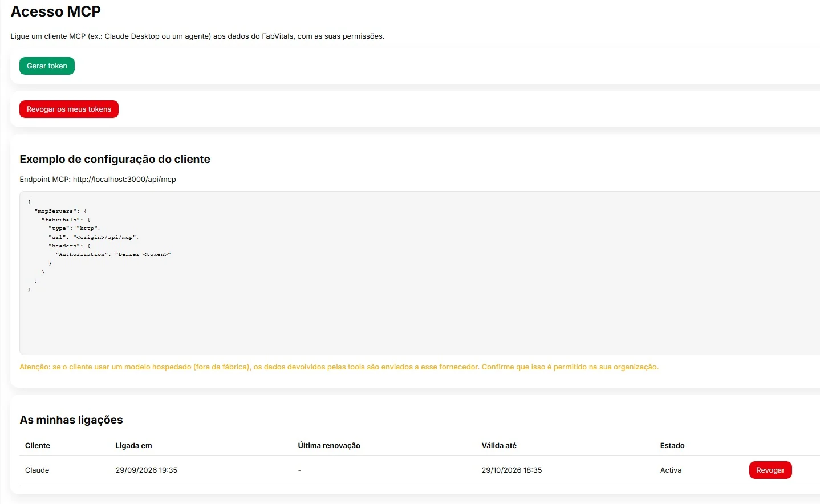Click the "Authorization": "Bearer <token>" line
This screenshot has height=504, width=820.
click(113, 255)
